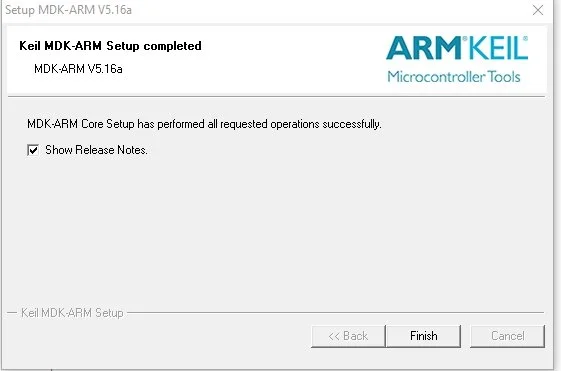Click the KEIL word in the logo
The height and width of the screenshot is (371, 561).
click(498, 48)
